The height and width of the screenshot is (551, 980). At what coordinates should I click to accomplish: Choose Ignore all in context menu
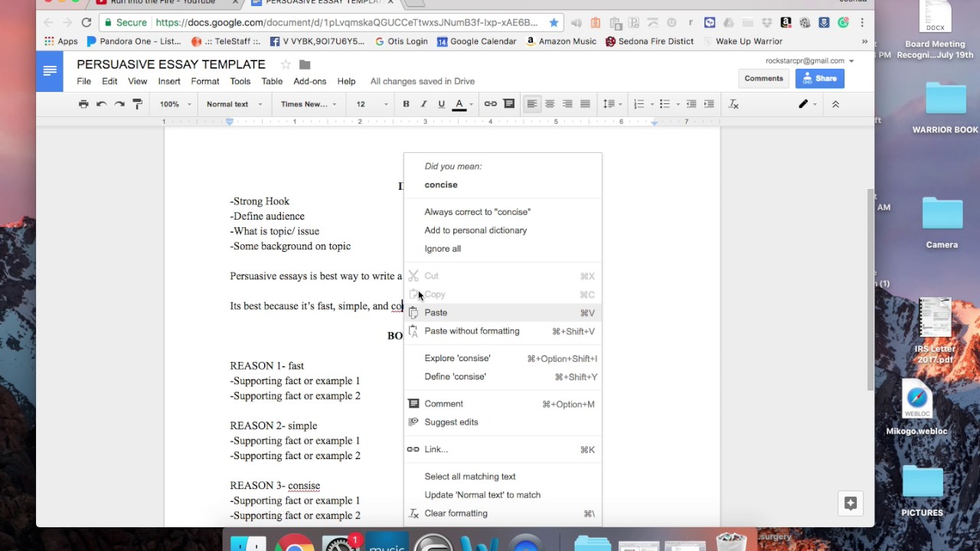pos(503,249)
